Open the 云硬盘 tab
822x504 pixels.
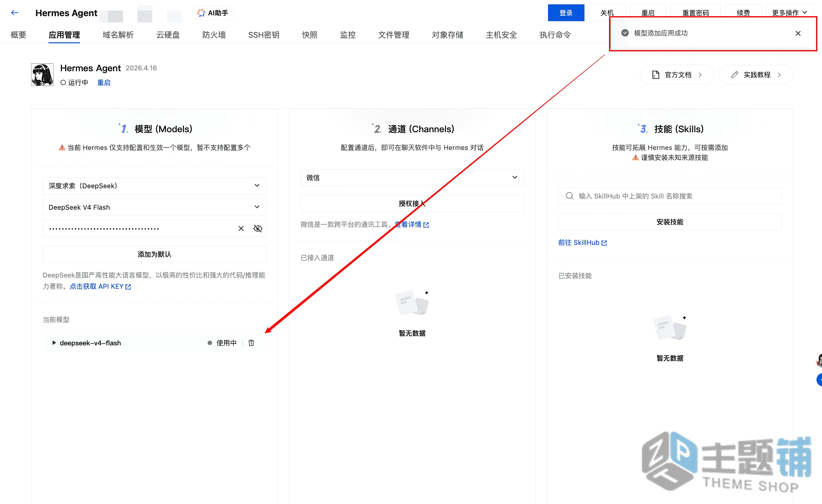click(168, 35)
